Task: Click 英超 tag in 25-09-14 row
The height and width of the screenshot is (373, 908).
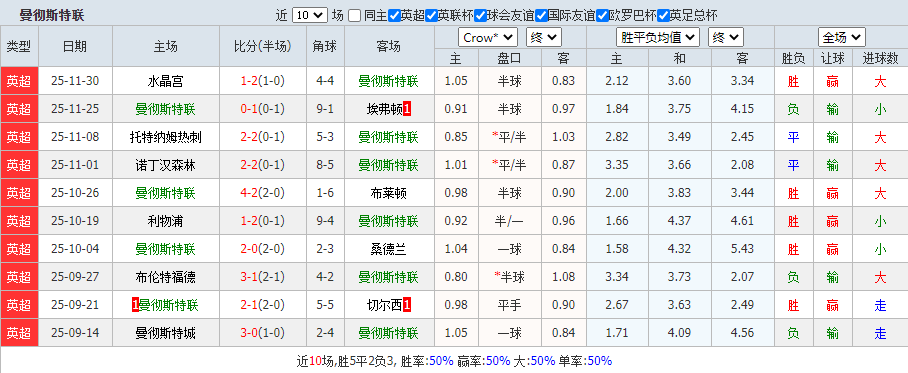Action: 19,333
